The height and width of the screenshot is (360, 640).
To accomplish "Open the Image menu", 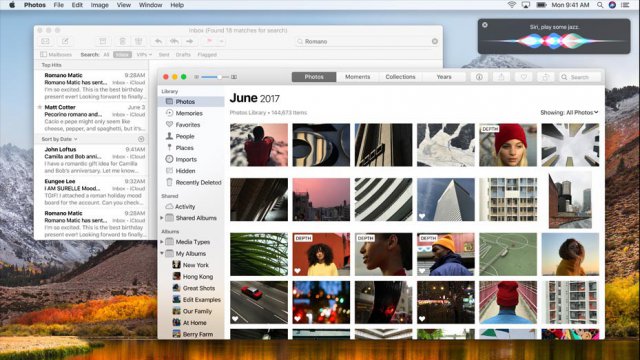I will pyautogui.click(x=100, y=5).
